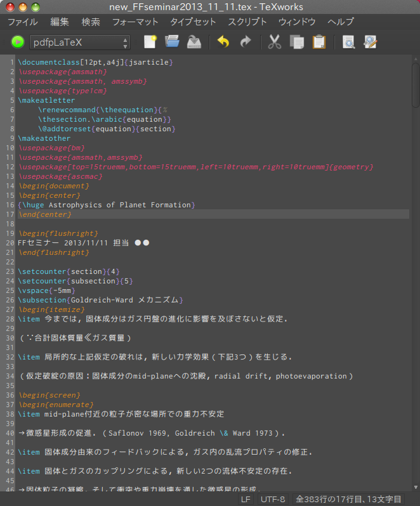Click the \begin{document} line
The image size is (420, 506).
pyautogui.click(x=53, y=186)
